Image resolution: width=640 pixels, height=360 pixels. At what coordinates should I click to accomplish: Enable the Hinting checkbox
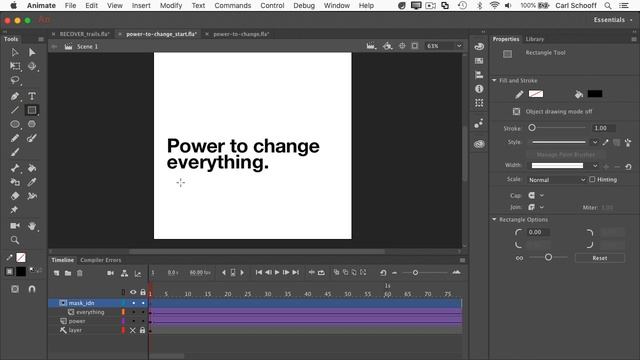pyautogui.click(x=592, y=180)
